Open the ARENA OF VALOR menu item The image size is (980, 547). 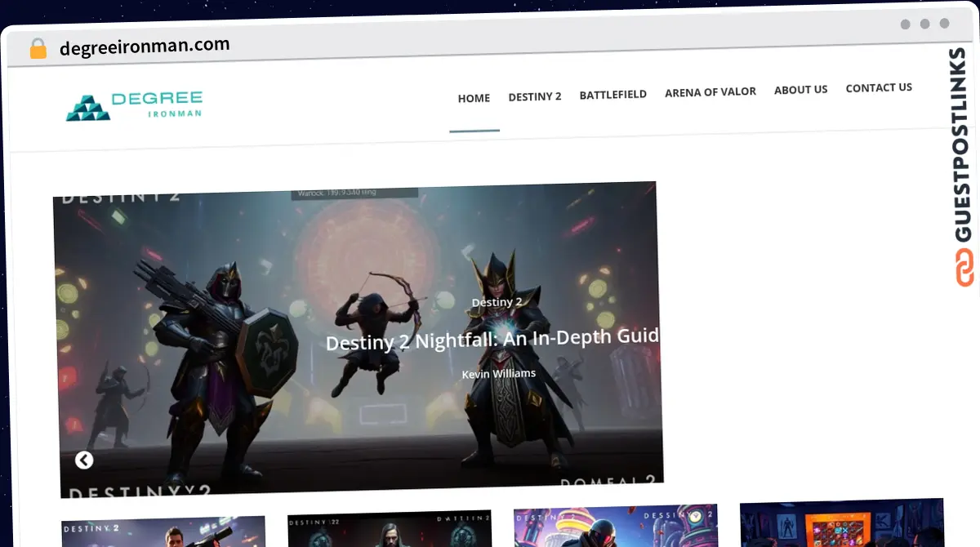pyautogui.click(x=710, y=92)
